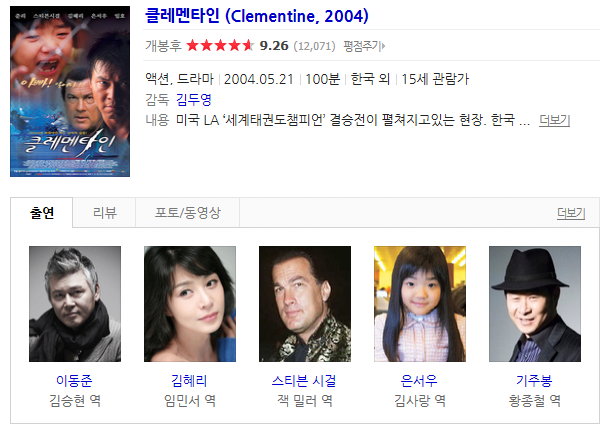Viewport: 609px width, 433px height.
Task: Click 김혜리's portrait photo
Action: pyautogui.click(x=190, y=304)
